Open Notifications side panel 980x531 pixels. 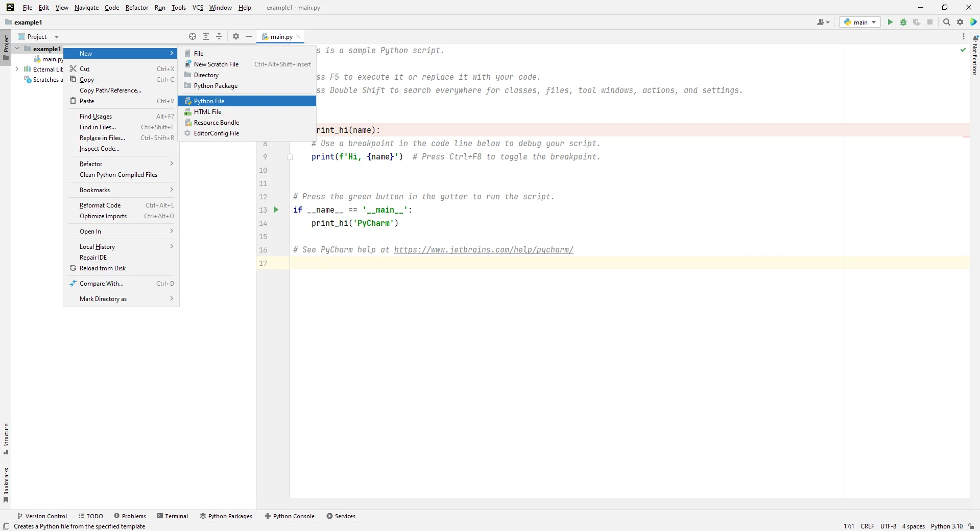pyautogui.click(x=975, y=56)
